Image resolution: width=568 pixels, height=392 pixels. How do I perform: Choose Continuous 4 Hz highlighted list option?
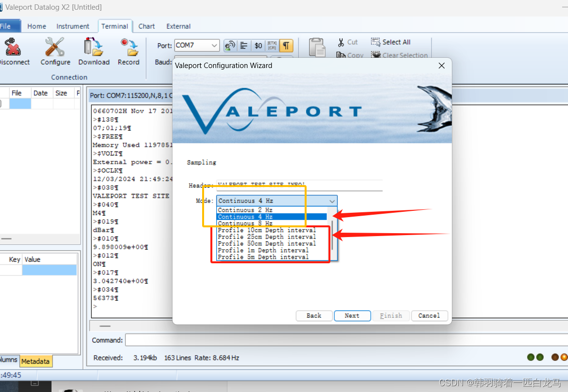click(272, 217)
